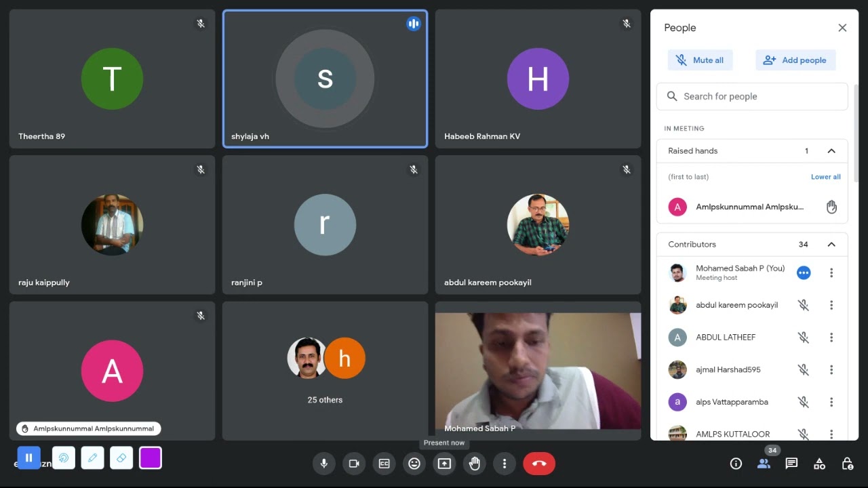
Task: Raise your hand in the call controls
Action: (x=474, y=464)
